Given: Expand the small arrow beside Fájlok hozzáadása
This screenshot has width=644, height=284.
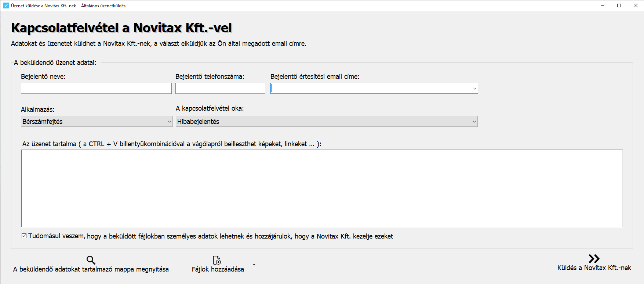Looking at the screenshot, I should [254, 264].
